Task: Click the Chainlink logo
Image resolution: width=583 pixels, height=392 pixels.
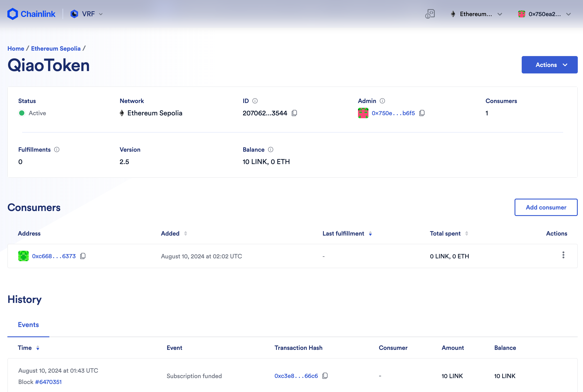Action: 31,14
